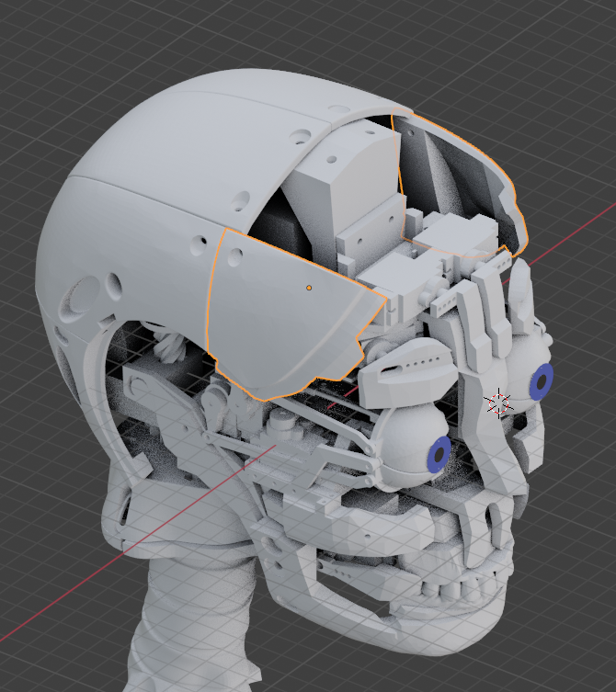Select the left blue eye iris

pos(439,455)
